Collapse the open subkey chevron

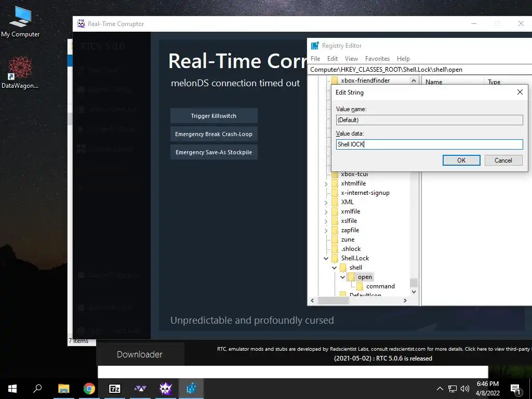[x=343, y=277]
